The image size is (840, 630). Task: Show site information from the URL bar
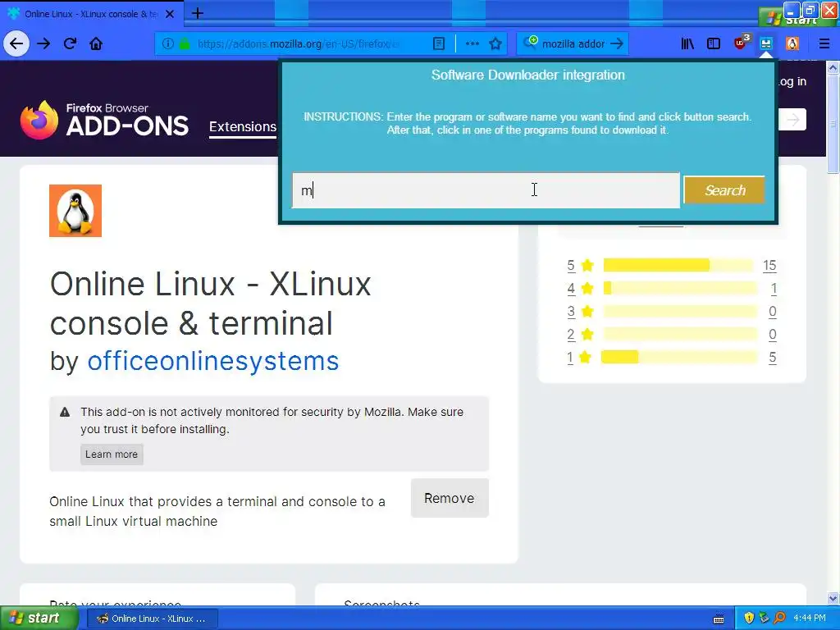[167, 43]
